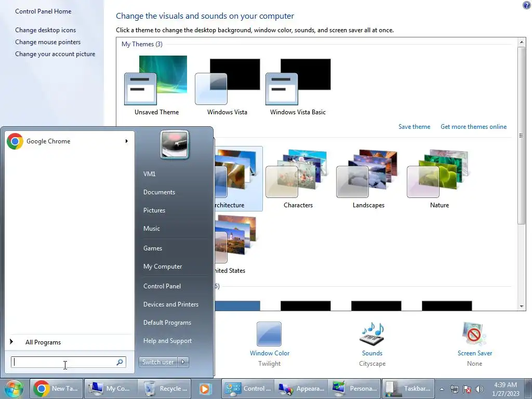Click Change desktop icons link

pos(46,30)
